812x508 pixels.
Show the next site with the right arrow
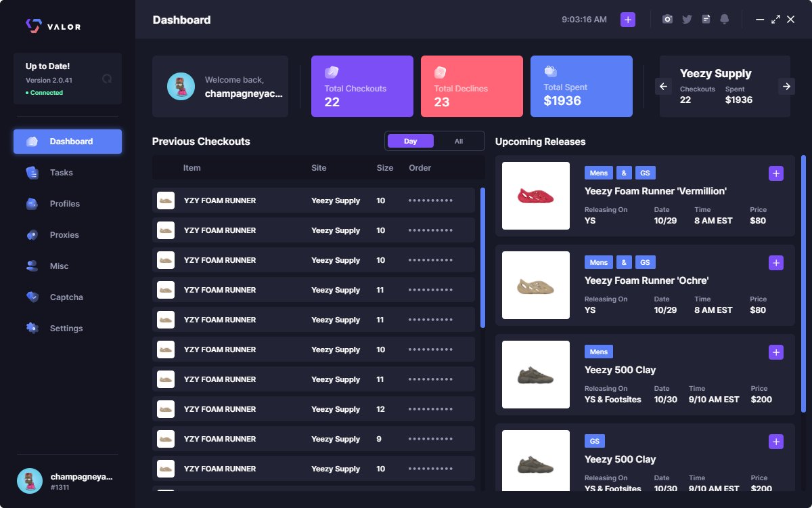click(786, 86)
